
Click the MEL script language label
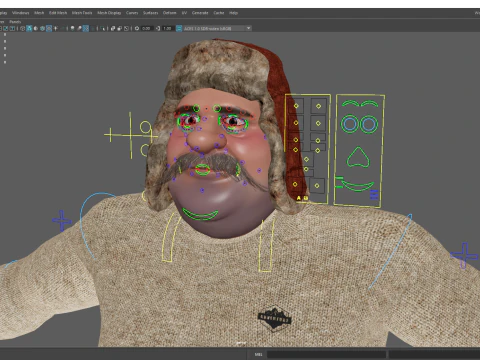pyautogui.click(x=258, y=354)
